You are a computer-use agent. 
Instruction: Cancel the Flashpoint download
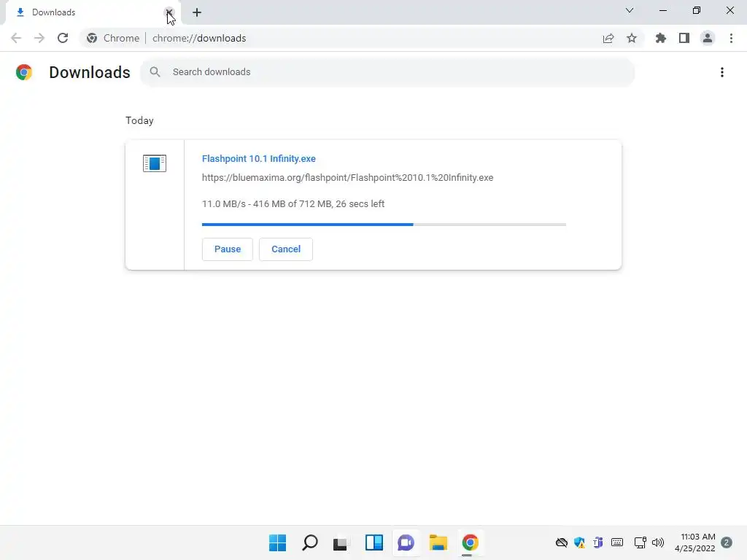point(286,249)
